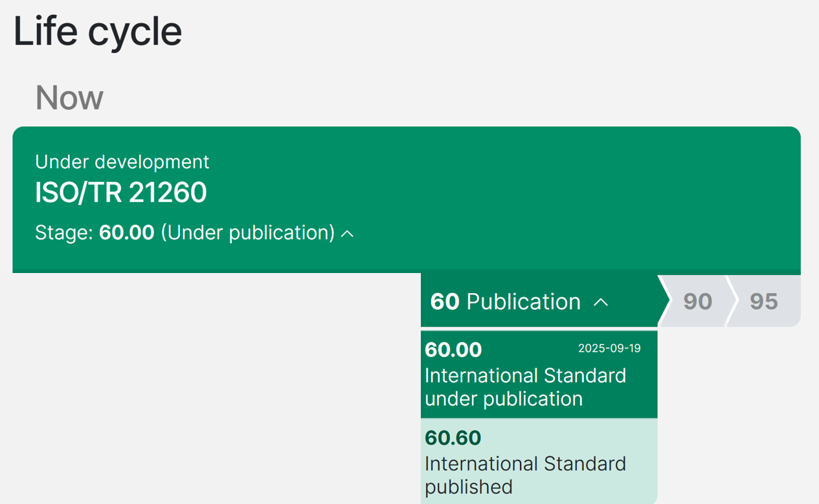Select the stage 90 arrow segment
Viewport: 819px width, 504px height.
pyautogui.click(x=697, y=301)
